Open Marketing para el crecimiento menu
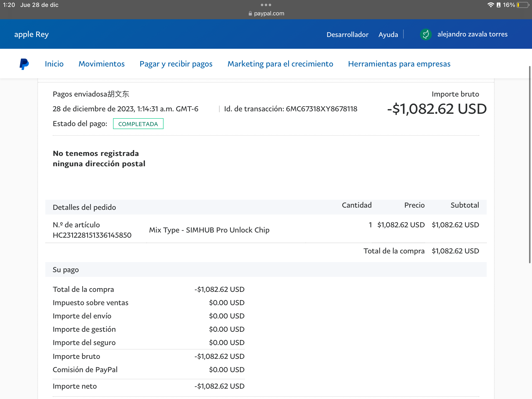Viewport: 532px width, 399px height. pyautogui.click(x=280, y=64)
